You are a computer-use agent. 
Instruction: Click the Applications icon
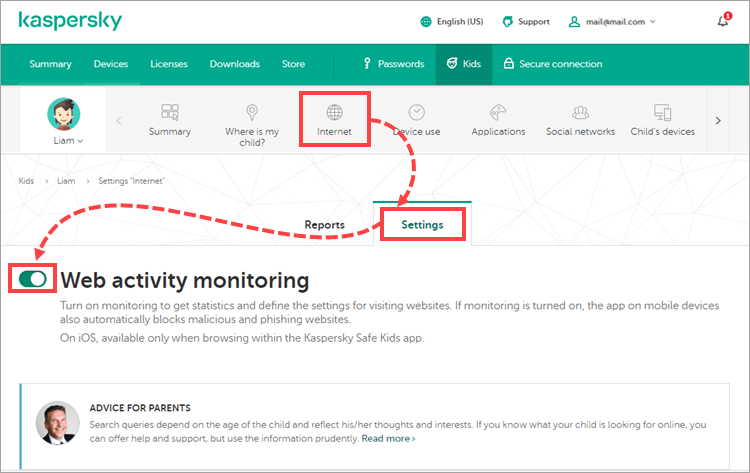(498, 113)
